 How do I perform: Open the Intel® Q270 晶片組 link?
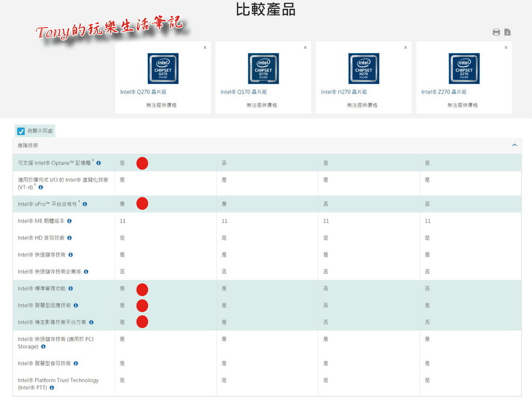point(143,92)
